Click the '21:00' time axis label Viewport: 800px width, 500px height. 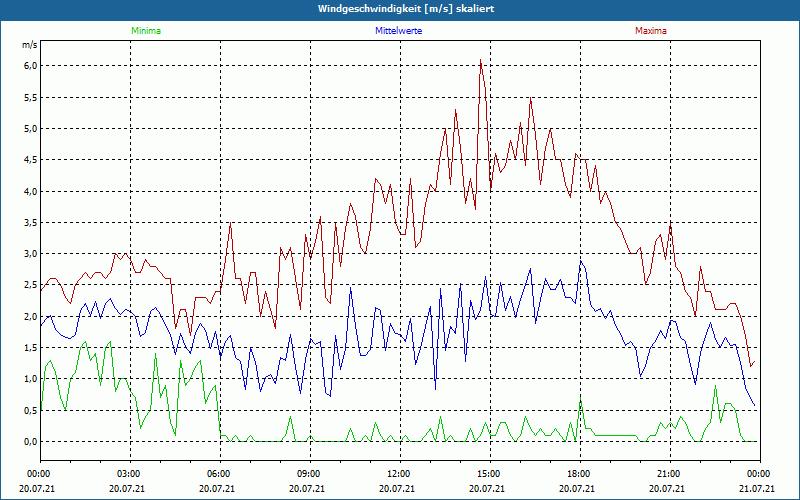(670, 473)
